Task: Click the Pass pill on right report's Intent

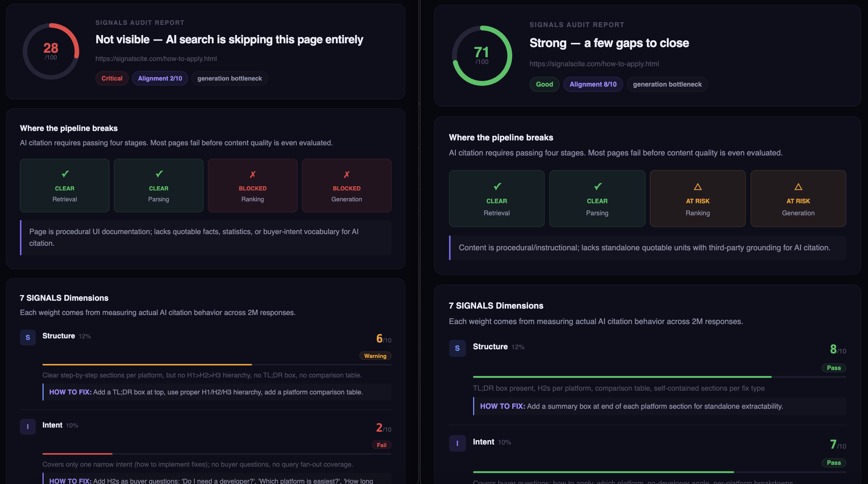Action: (x=834, y=463)
